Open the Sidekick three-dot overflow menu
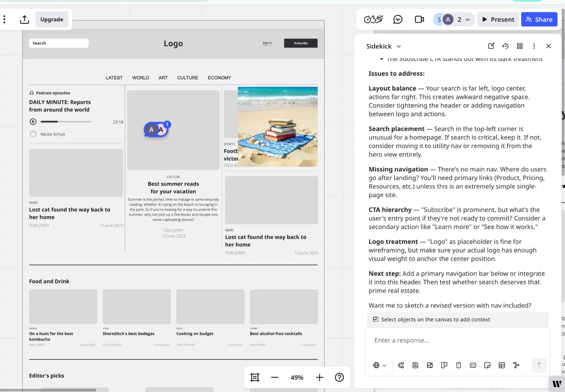565x392 pixels. (534, 46)
